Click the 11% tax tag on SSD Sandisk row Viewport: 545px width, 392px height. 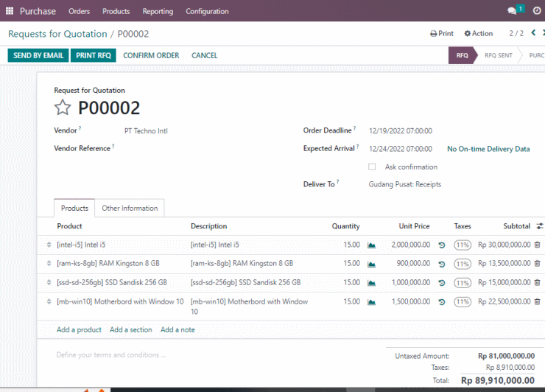pos(463,282)
